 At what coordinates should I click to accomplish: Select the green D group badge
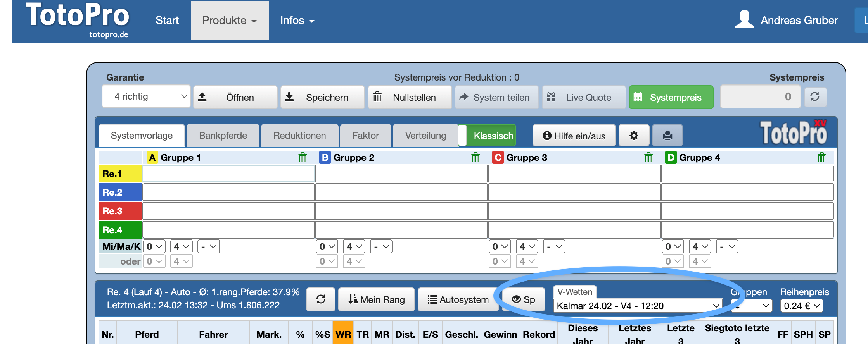tap(671, 158)
